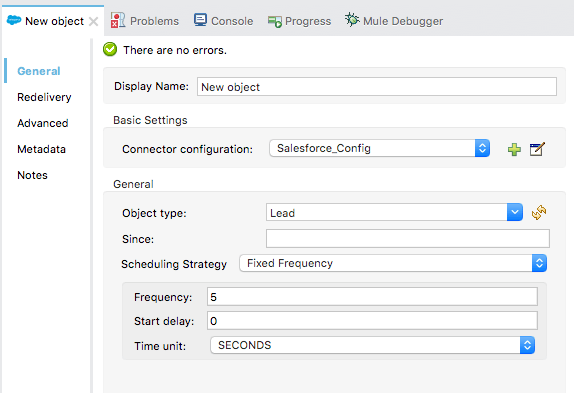
Task: Open the Advanced section
Action: pos(43,123)
